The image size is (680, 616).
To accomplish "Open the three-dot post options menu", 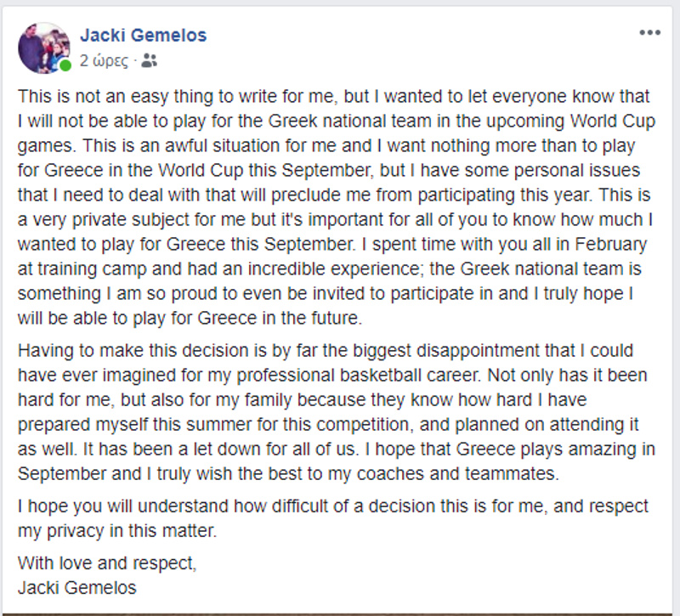I will click(x=649, y=33).
